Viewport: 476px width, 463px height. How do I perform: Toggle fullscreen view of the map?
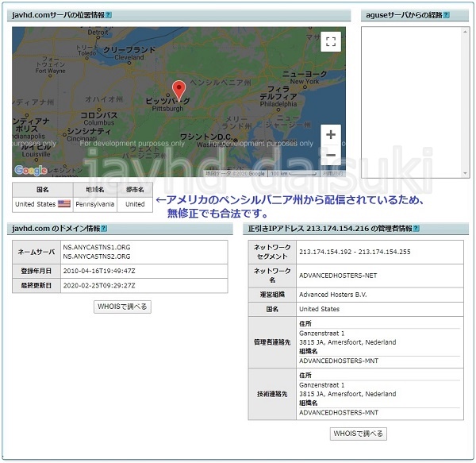point(331,41)
